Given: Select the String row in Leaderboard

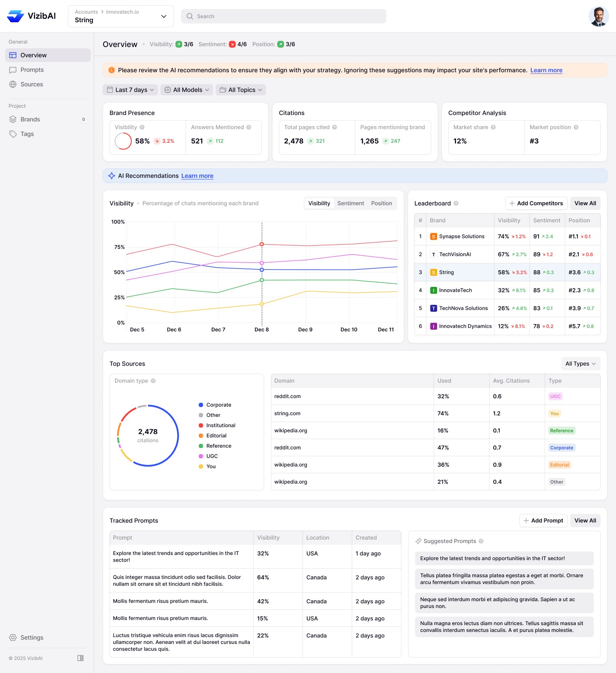Looking at the screenshot, I should pyautogui.click(x=507, y=272).
